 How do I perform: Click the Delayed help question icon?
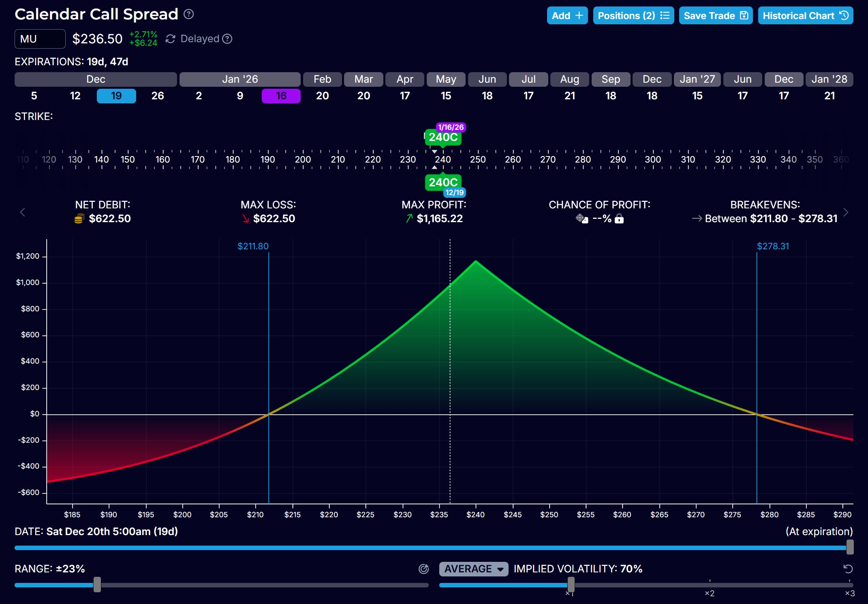click(228, 39)
